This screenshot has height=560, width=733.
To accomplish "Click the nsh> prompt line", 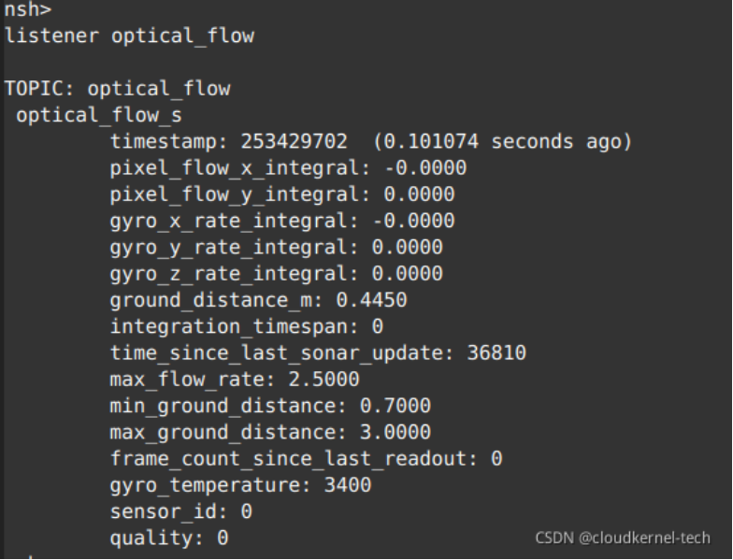I will (28, 11).
